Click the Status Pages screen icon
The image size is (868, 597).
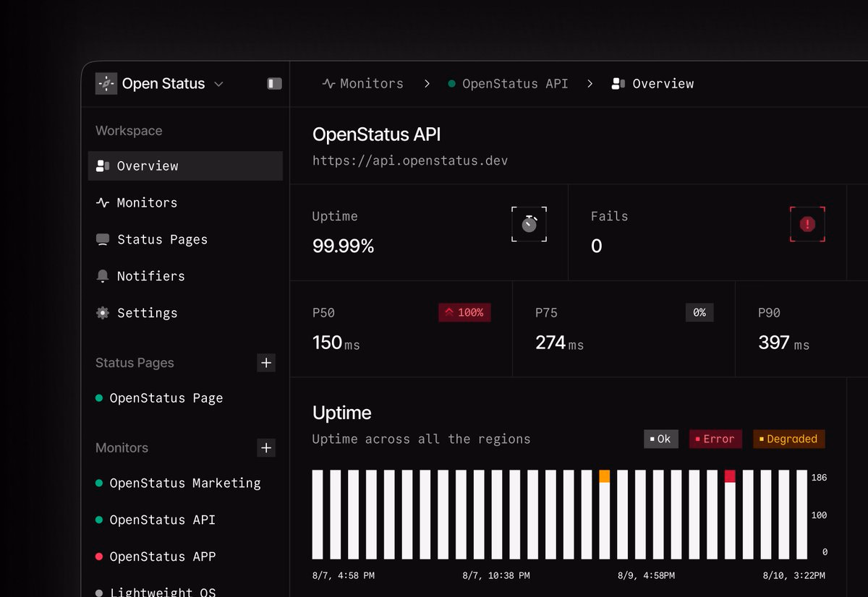click(103, 239)
